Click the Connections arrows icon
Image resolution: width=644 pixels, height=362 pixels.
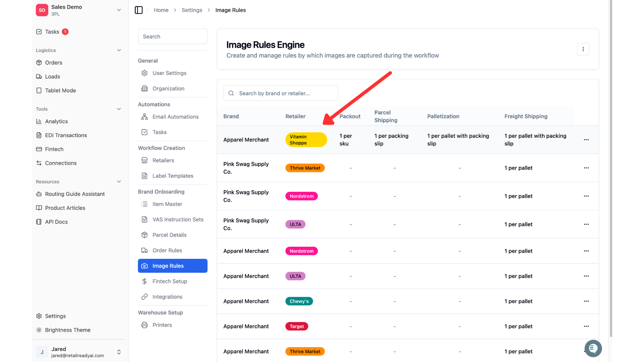click(x=39, y=163)
